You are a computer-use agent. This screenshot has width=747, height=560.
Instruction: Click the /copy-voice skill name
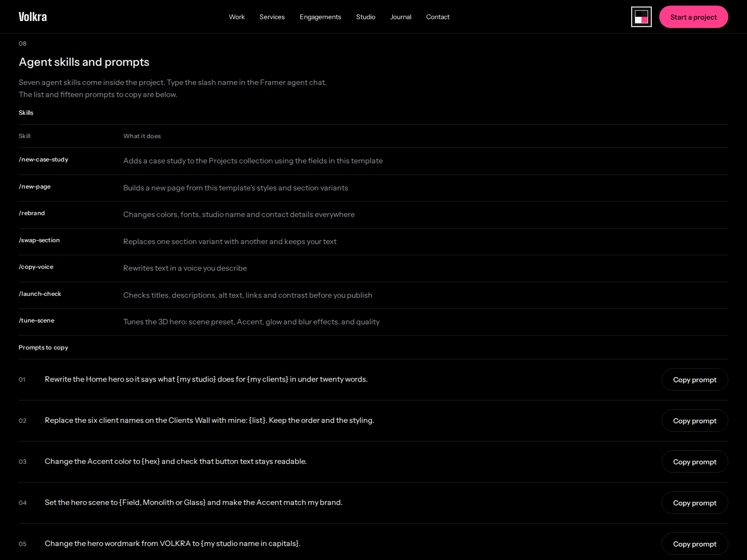click(x=36, y=267)
